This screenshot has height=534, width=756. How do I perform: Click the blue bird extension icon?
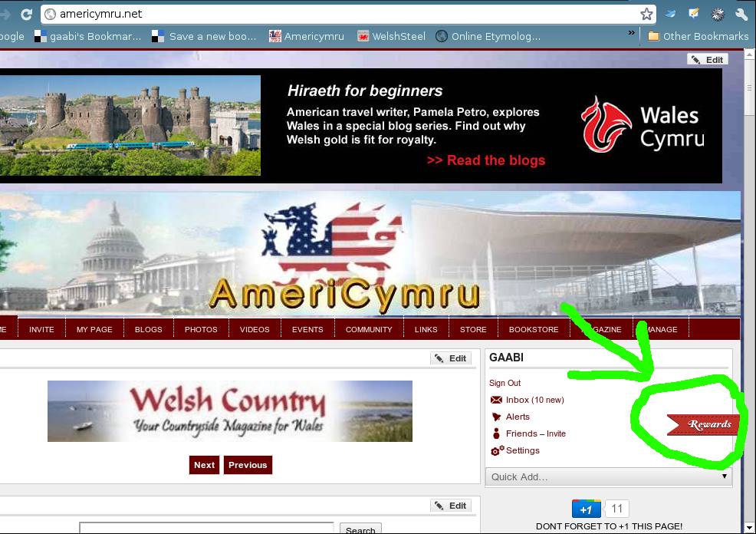[671, 14]
